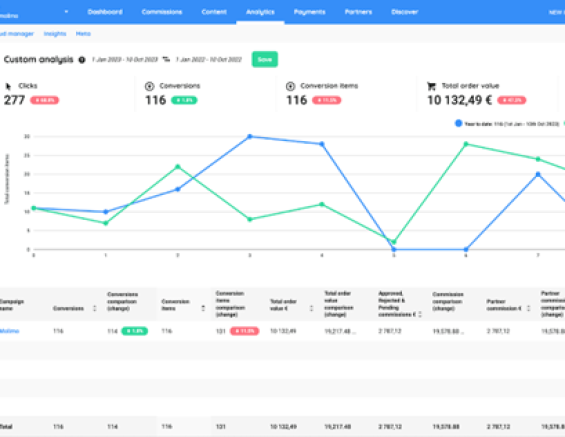565x437 pixels.
Task: Open the 1 Jan 2023 date range
Action: click(125, 59)
